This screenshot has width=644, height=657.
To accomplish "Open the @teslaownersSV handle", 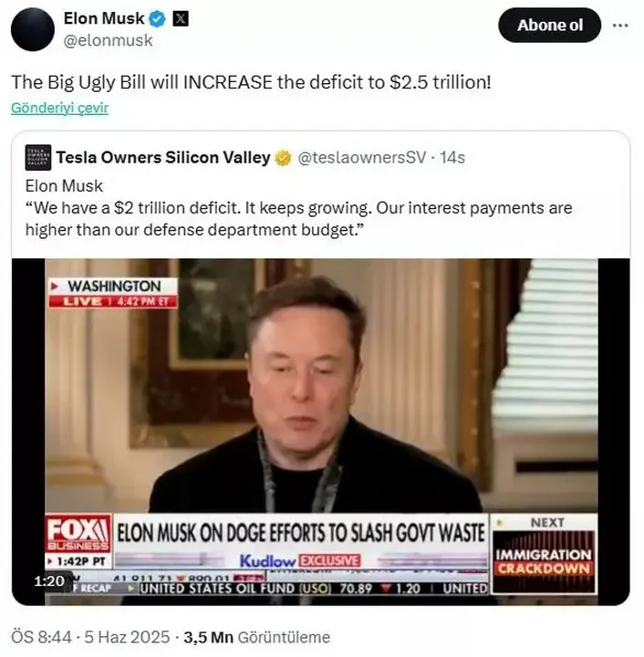I will coord(361,158).
